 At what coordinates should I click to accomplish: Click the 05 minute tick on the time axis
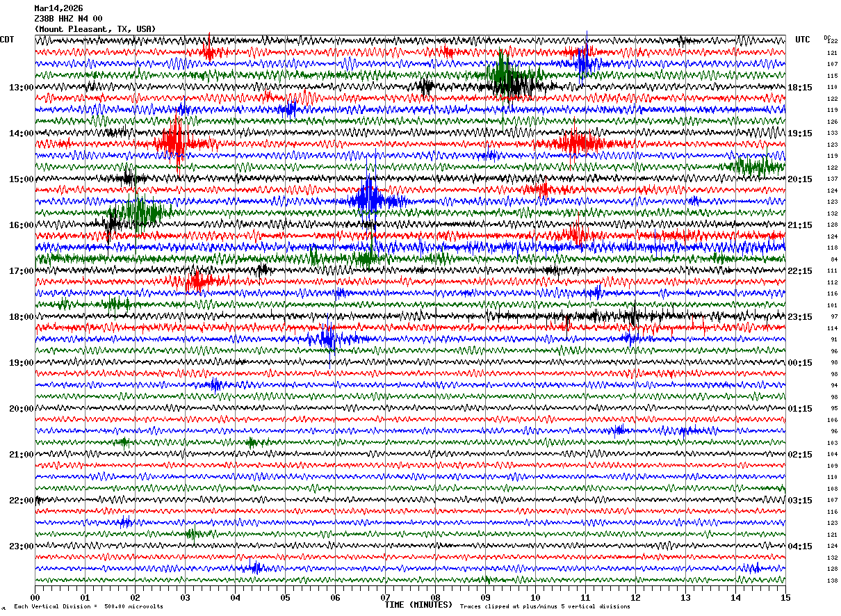pyautogui.click(x=285, y=597)
